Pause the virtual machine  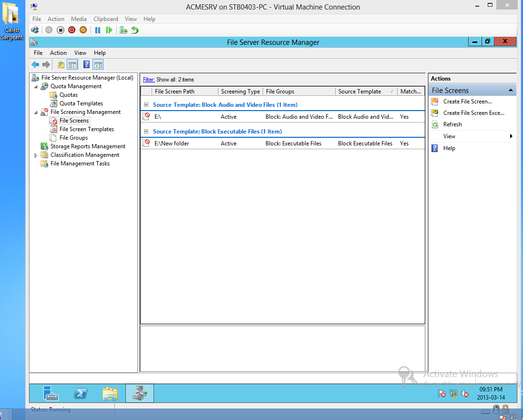(98, 30)
